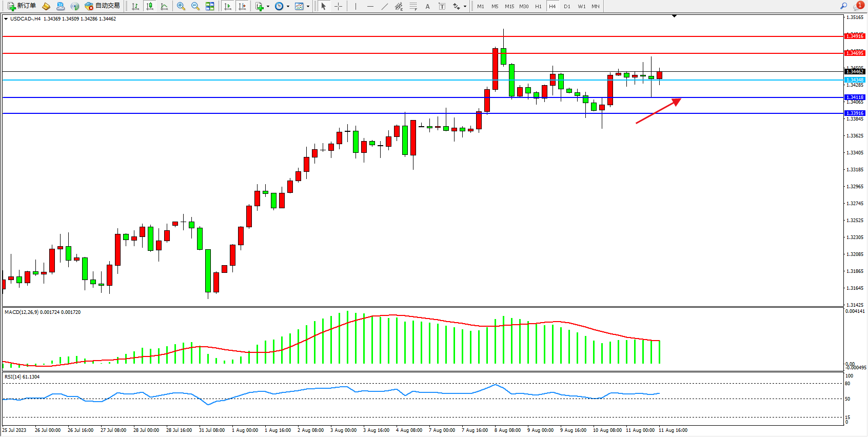Toggle the chart shift button
The image size is (868, 437).
[x=242, y=6]
